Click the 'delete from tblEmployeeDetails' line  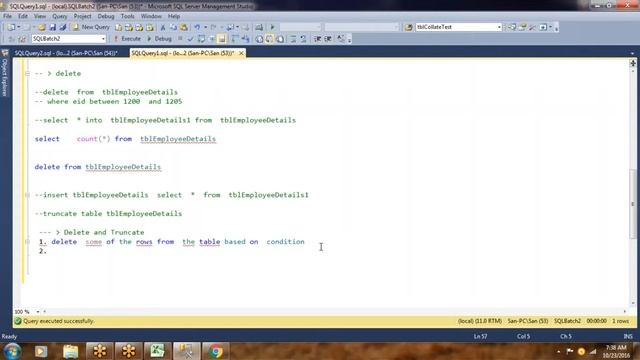pyautogui.click(x=98, y=167)
